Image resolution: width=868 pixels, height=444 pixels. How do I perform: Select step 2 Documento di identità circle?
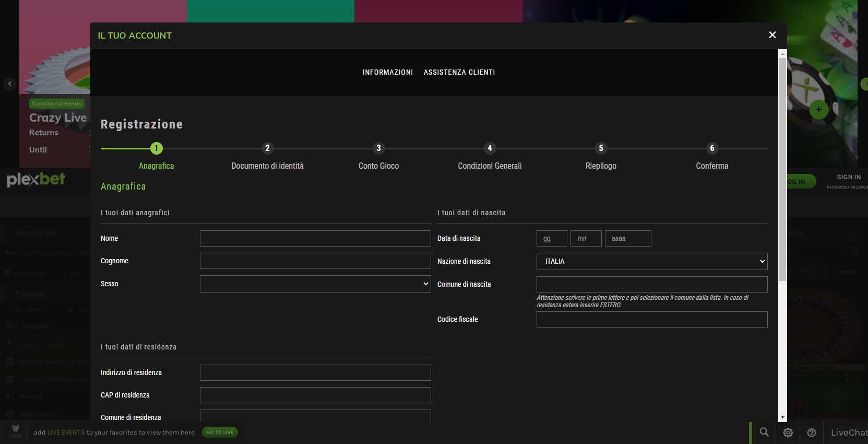click(267, 148)
